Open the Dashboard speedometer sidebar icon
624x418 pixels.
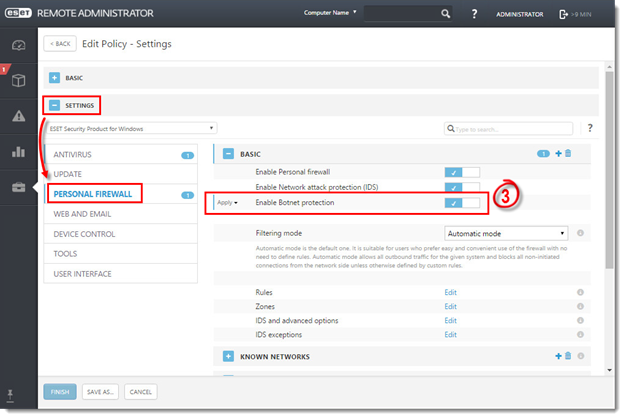(18, 45)
